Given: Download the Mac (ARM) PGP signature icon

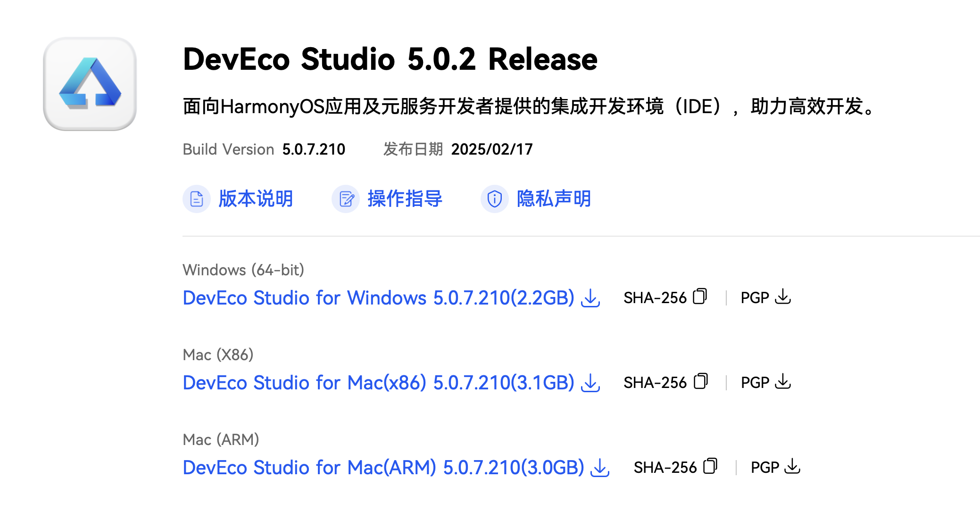Looking at the screenshot, I should pyautogui.click(x=793, y=466).
